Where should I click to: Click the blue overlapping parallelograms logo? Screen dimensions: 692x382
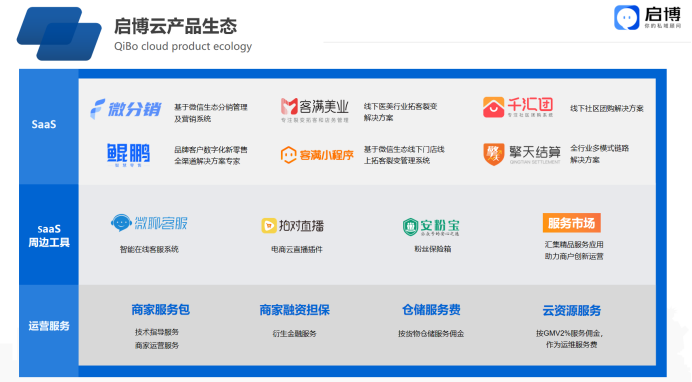tap(59, 34)
